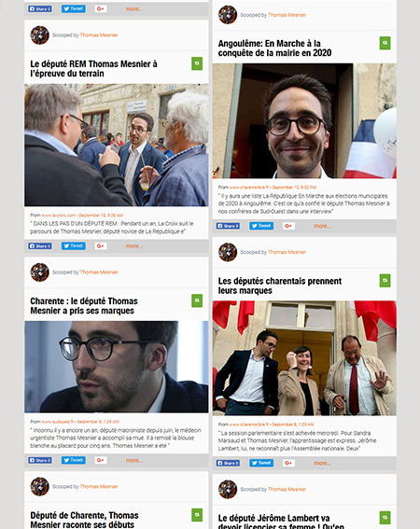Click avatar icon above Angoulême En Marche post

click(x=228, y=15)
